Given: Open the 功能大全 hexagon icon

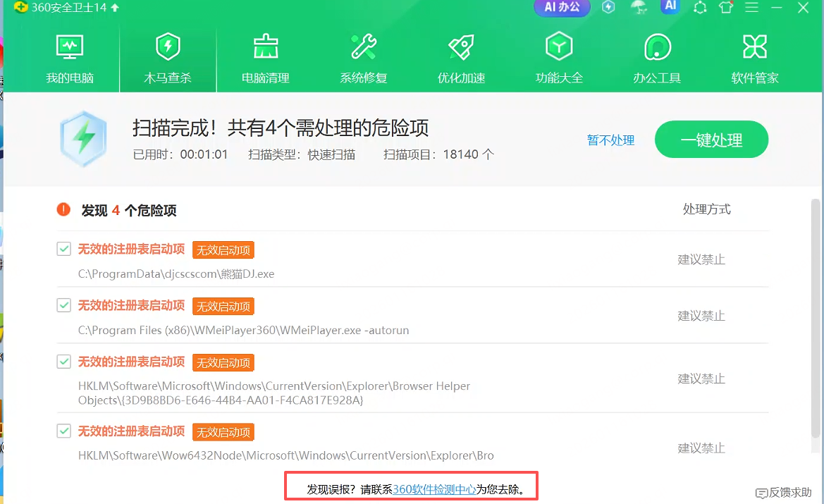Looking at the screenshot, I should (559, 47).
